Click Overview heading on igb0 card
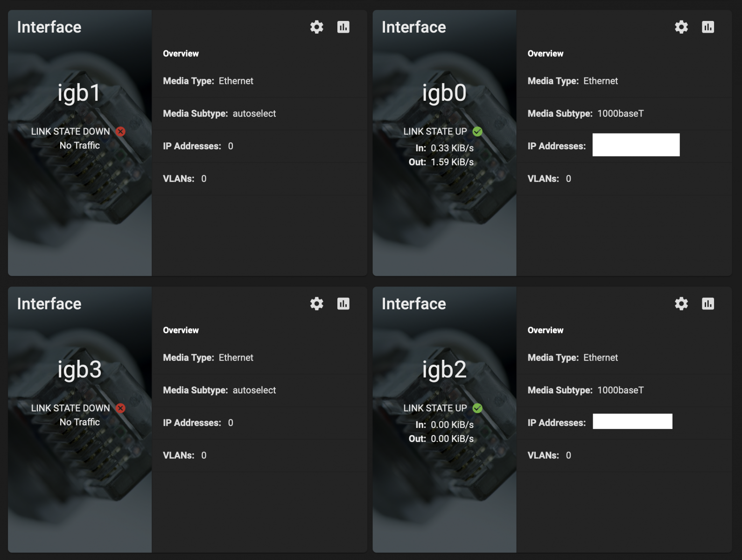The height and width of the screenshot is (560, 742). coord(545,54)
